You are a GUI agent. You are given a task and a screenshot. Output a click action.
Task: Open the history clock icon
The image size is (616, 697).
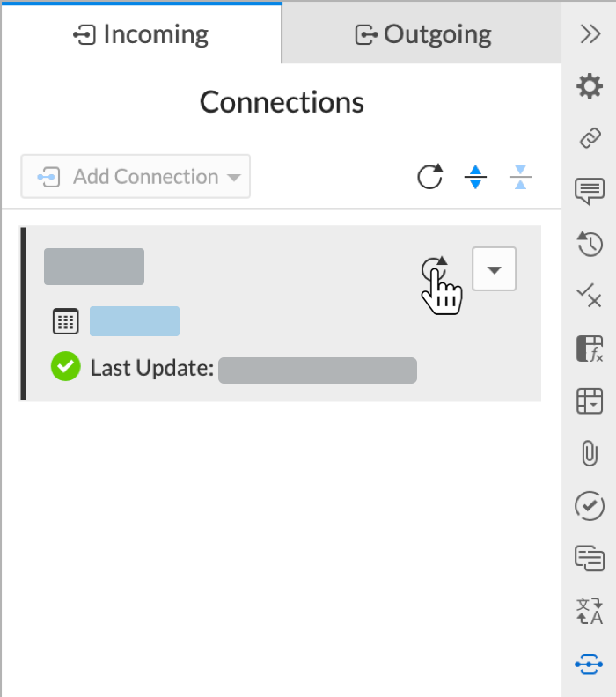[589, 243]
